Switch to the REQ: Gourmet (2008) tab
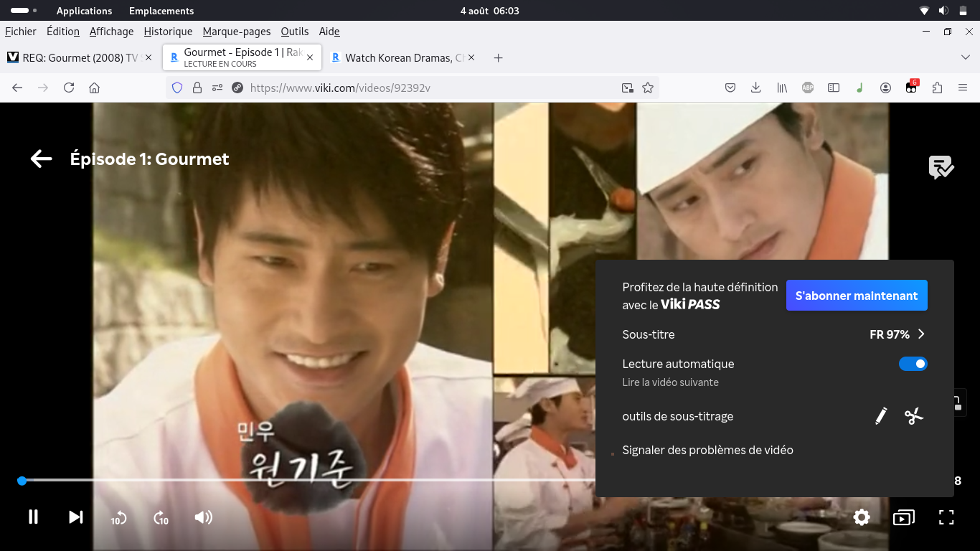The height and width of the screenshot is (551, 980). point(72,57)
